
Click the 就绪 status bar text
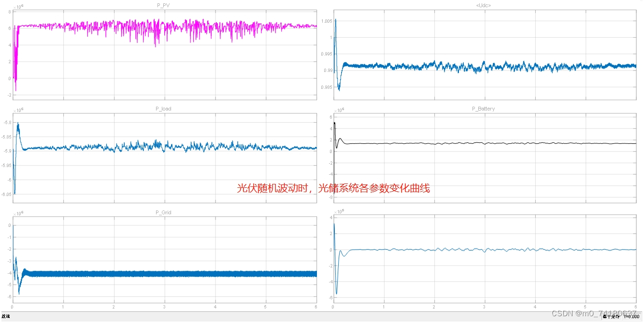click(x=6, y=316)
